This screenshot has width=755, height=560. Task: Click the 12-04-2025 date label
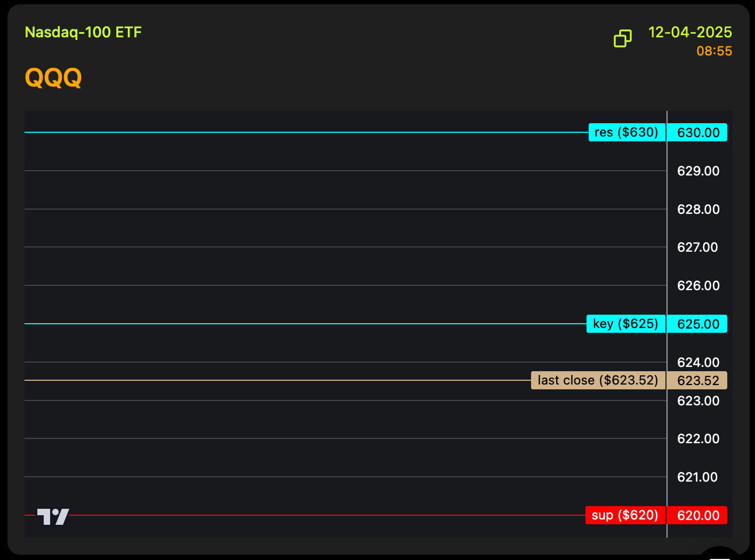point(690,32)
